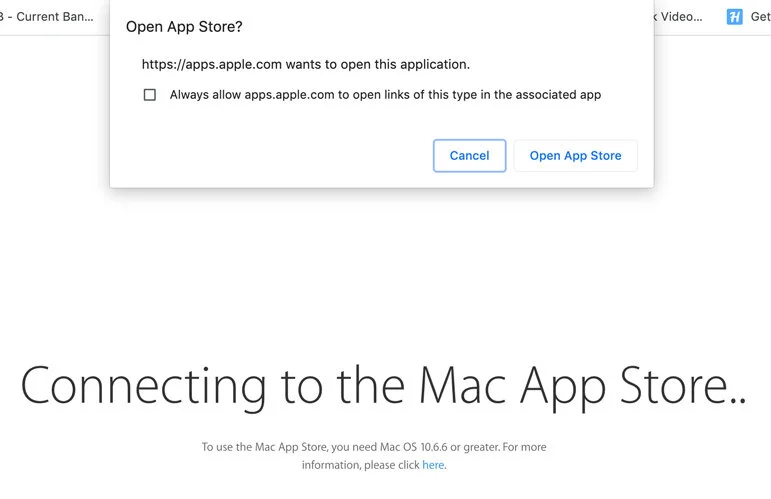Open the 'Video...' bookmark
771x499 pixels.
pos(678,17)
